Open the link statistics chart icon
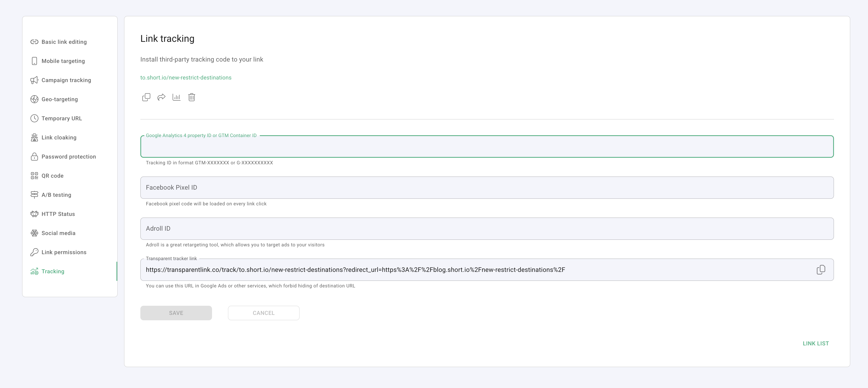This screenshot has height=388, width=868. (177, 97)
